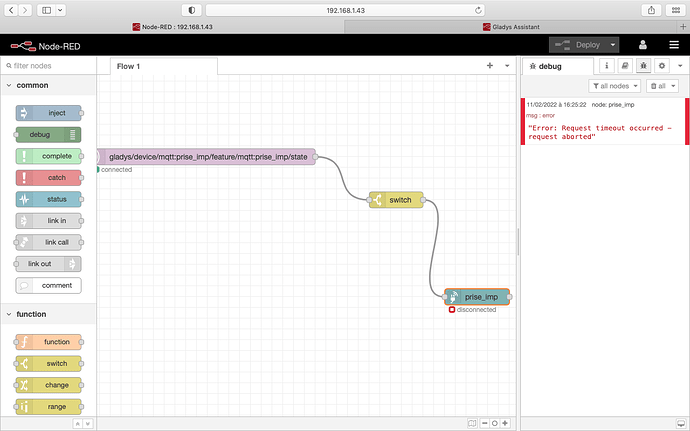Switch to Flow 1 tab
Viewport: 690px width, 431px height.
coord(163,66)
